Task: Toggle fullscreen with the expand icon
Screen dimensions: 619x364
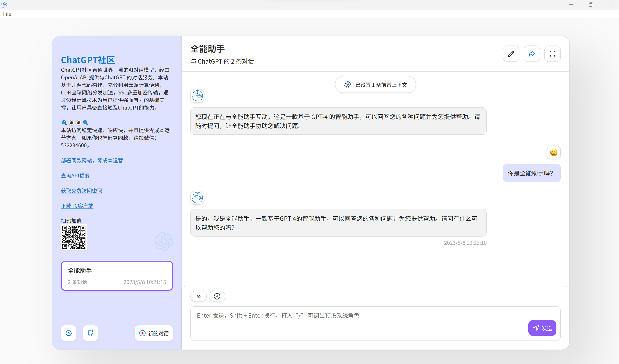Action: (553, 53)
